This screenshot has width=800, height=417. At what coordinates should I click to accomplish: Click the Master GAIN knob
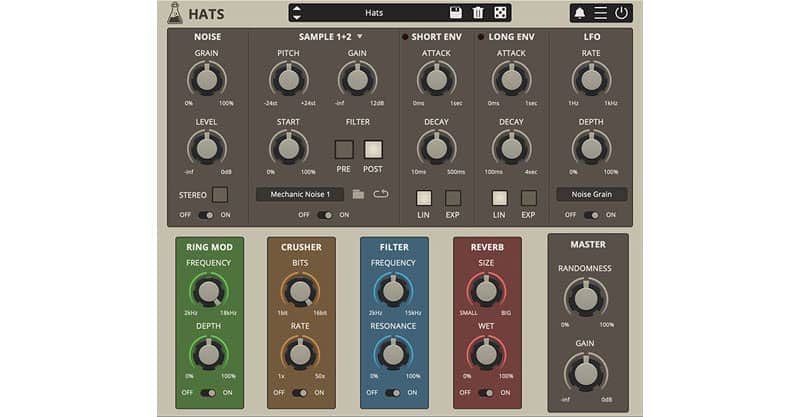click(x=586, y=374)
